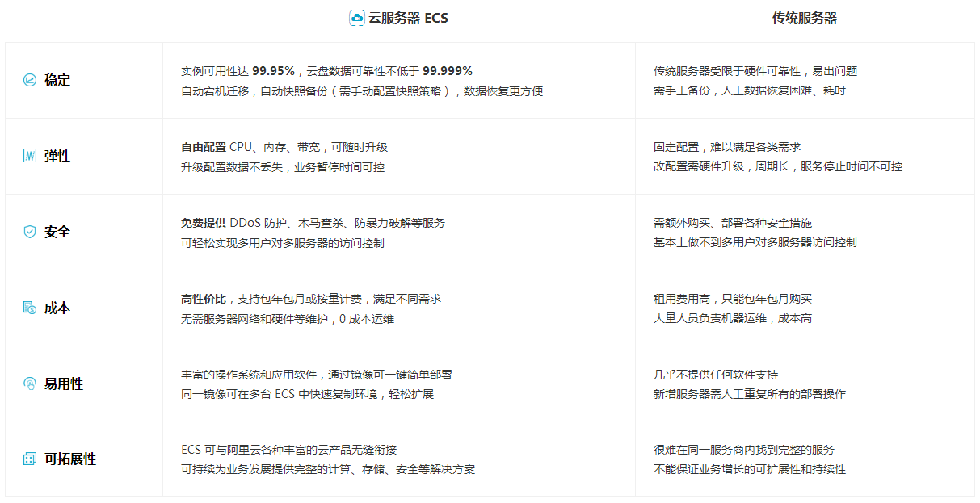Image resolution: width=980 pixels, height=503 pixels.
Task: Click 可轻松实现多用户对多服务器的访问控制
Action: click(x=283, y=242)
